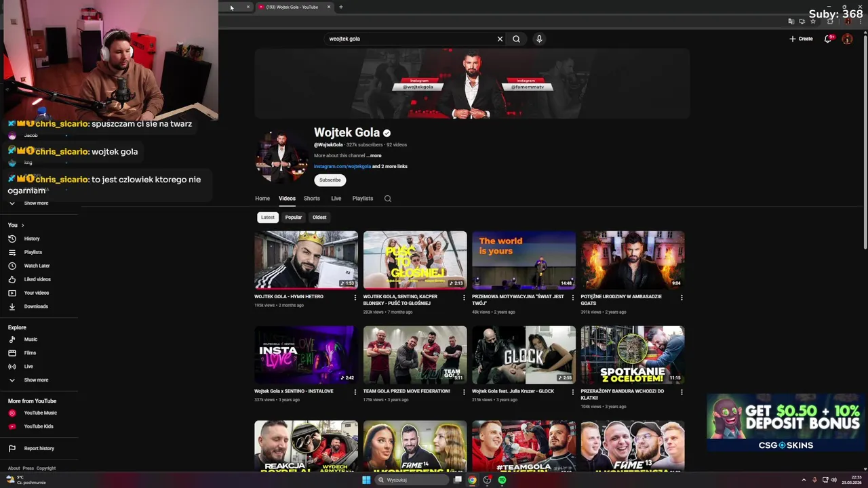868x488 pixels.
Task: Expand the You section chevron
Action: tap(22, 225)
